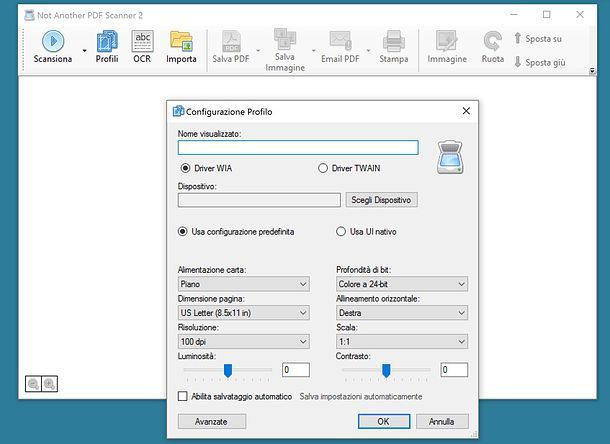Viewport: 610px width, 444px height.
Task: Click the Ruota rotate icon
Action: pos(493,41)
